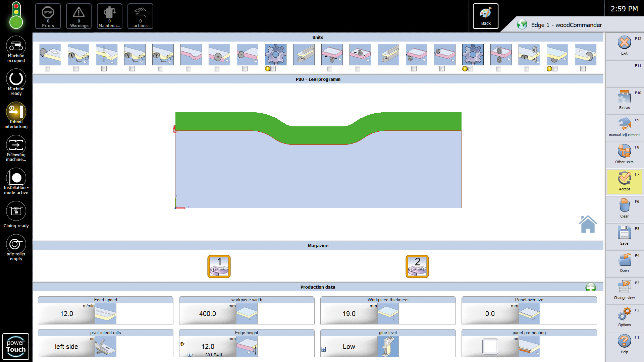Enable checkbox under last unit thumbnail

click(x=583, y=69)
